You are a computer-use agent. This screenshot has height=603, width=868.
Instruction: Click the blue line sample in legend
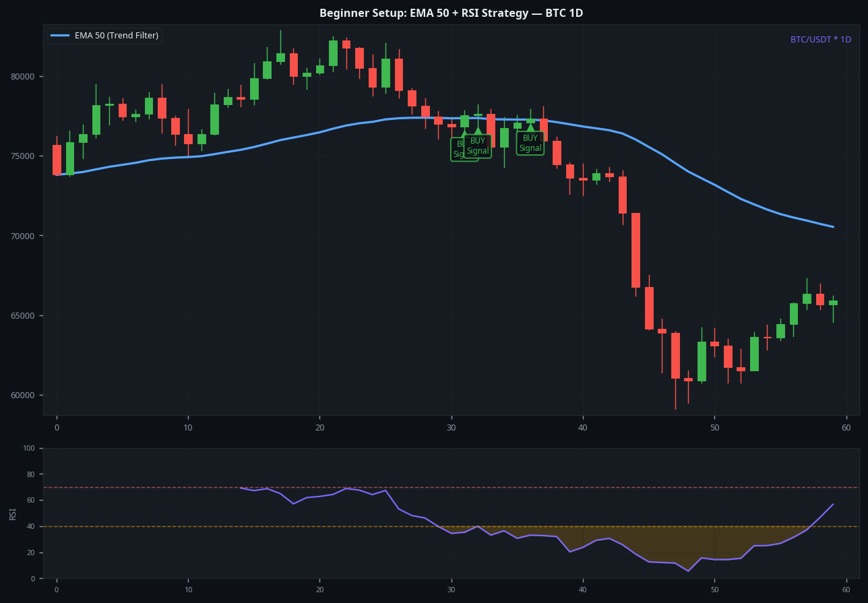(60, 36)
